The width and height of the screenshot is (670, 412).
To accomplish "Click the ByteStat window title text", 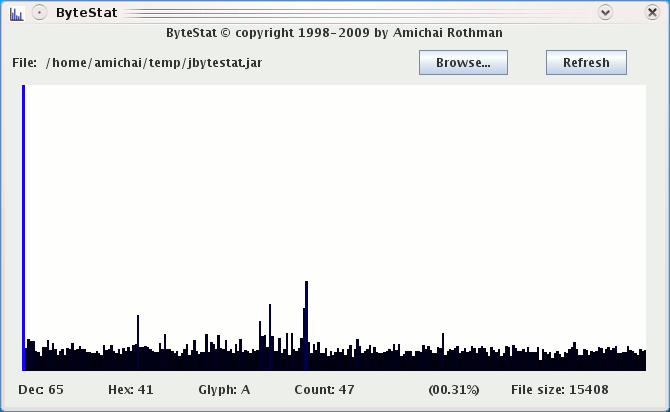I will click(87, 13).
